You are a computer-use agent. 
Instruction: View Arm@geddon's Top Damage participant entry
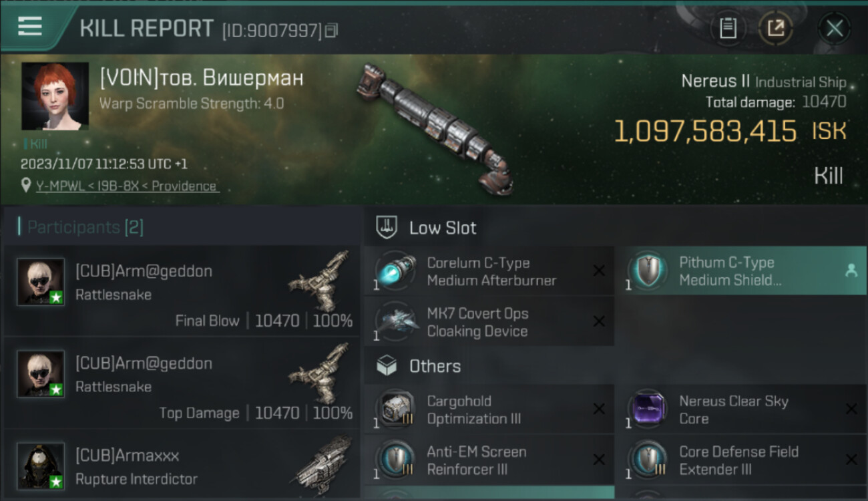pyautogui.click(x=182, y=383)
